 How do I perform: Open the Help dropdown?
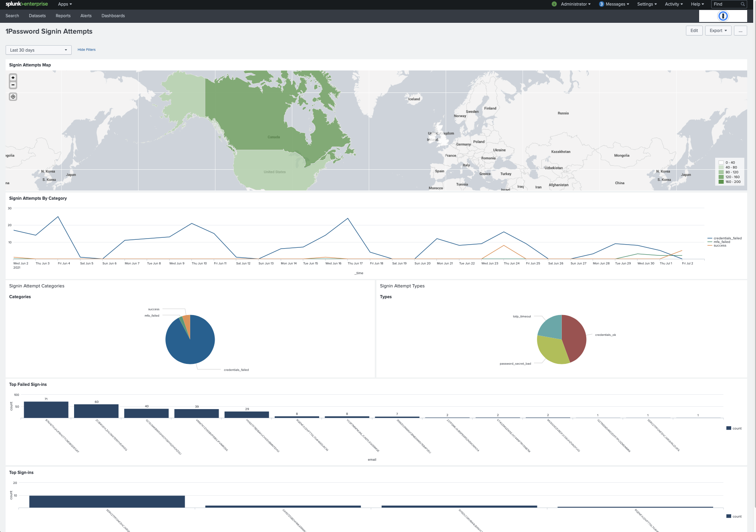(x=697, y=4)
